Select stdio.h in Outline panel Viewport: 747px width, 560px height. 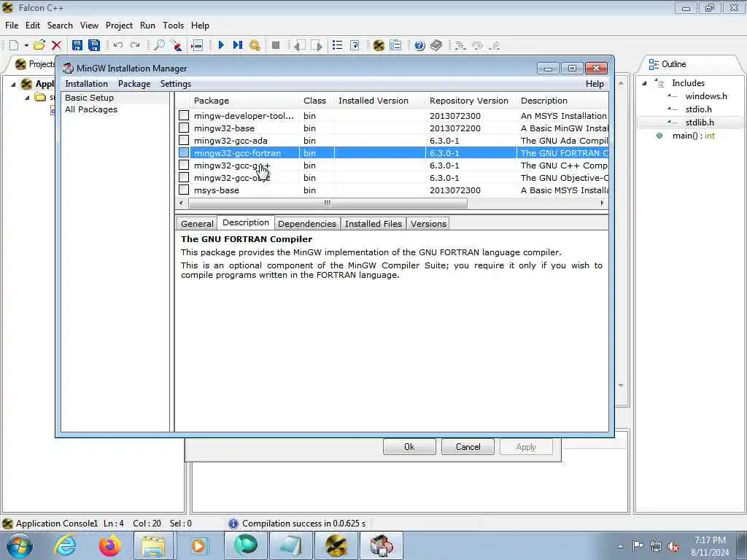[698, 109]
